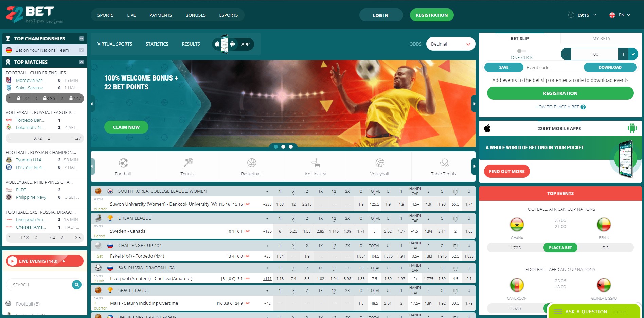This screenshot has width=644, height=318.
Task: Click the German flag icon for National Team
Action: (9, 50)
